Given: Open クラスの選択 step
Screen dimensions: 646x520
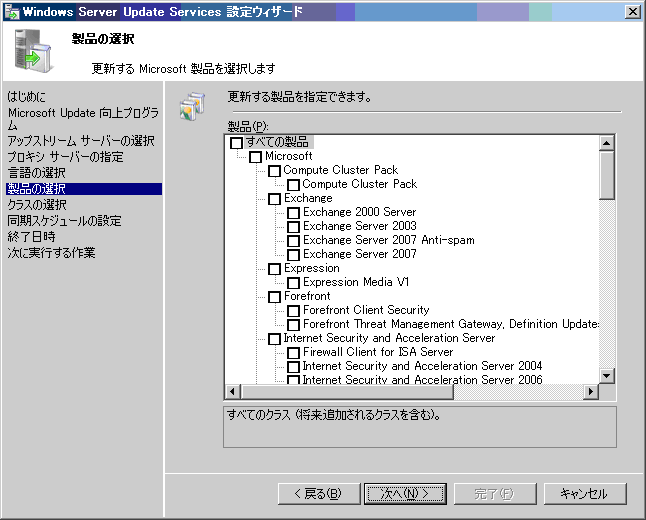Looking at the screenshot, I should tap(37, 205).
